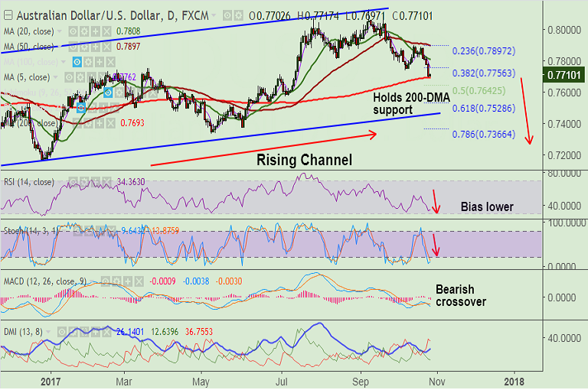Click the current price label 0.77101
This screenshot has height=390, width=588.
563,75
